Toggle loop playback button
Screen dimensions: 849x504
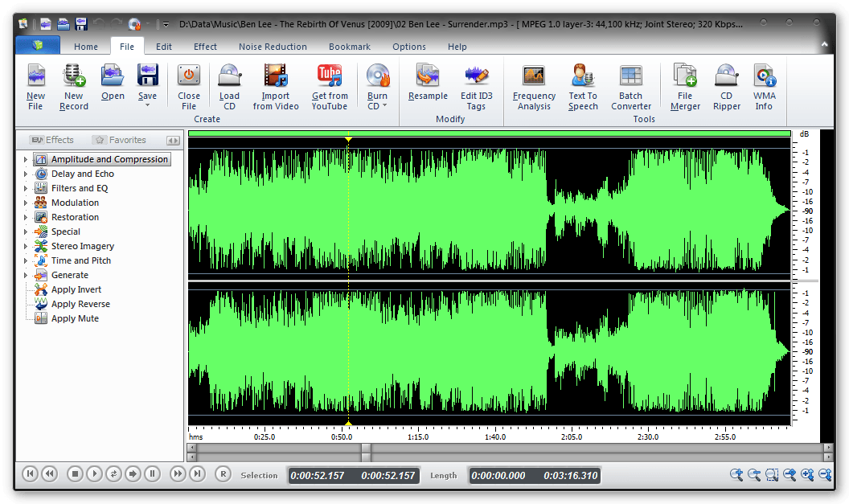click(x=114, y=474)
